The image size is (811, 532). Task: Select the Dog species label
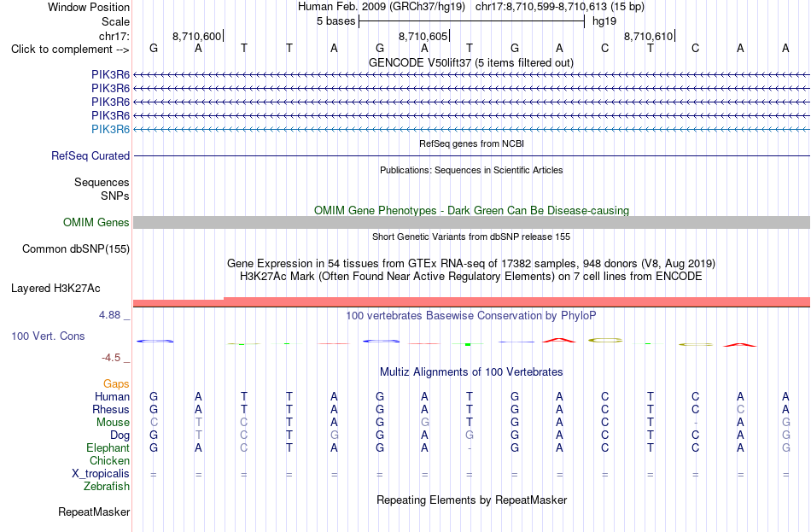(120, 436)
